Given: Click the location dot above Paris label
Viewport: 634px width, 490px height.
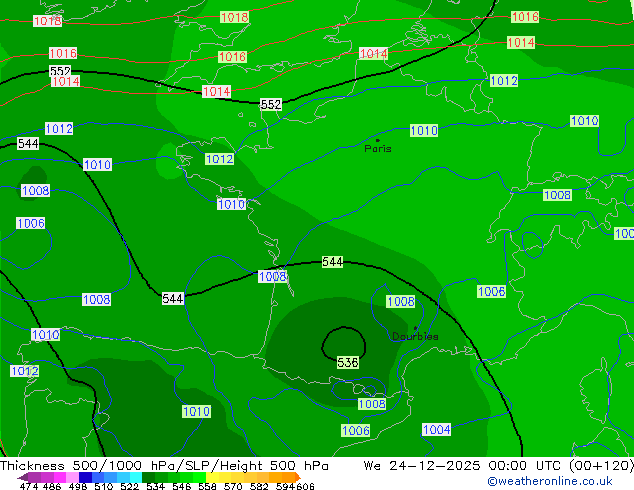Looking at the screenshot, I should pos(378,140).
